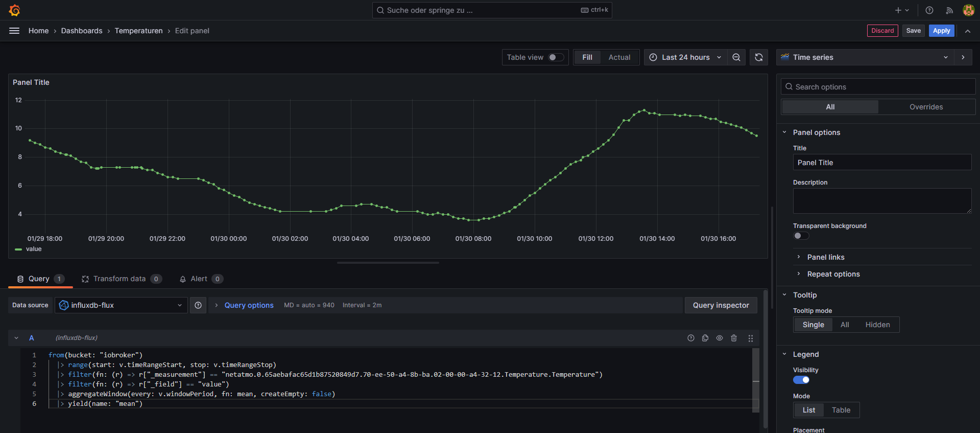The width and height of the screenshot is (980, 433).
Task: Switch to Transform data tab
Action: tap(122, 279)
